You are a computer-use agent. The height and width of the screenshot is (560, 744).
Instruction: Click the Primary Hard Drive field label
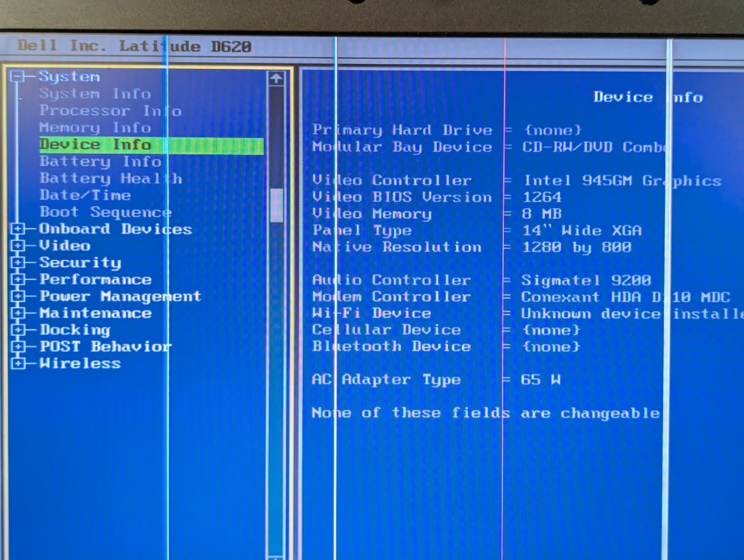(x=402, y=130)
